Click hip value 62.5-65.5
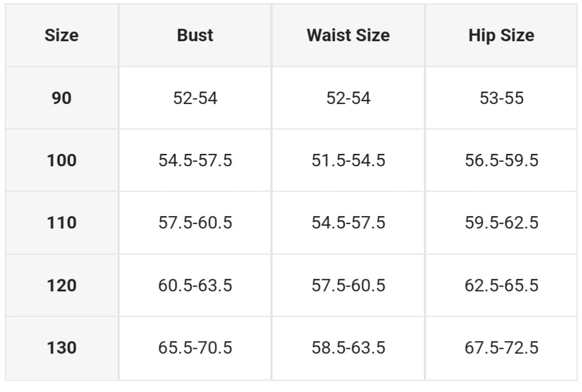Viewport: 582px width, 392px height. point(502,285)
